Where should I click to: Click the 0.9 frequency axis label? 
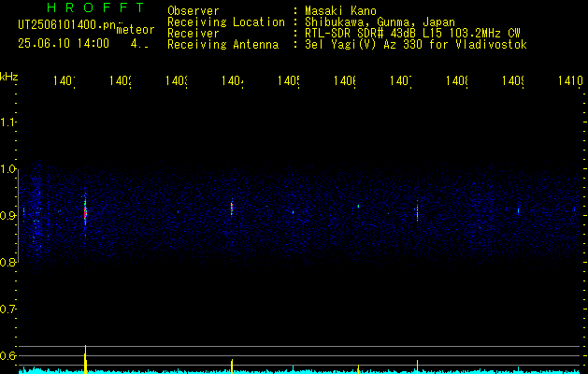tap(7, 216)
